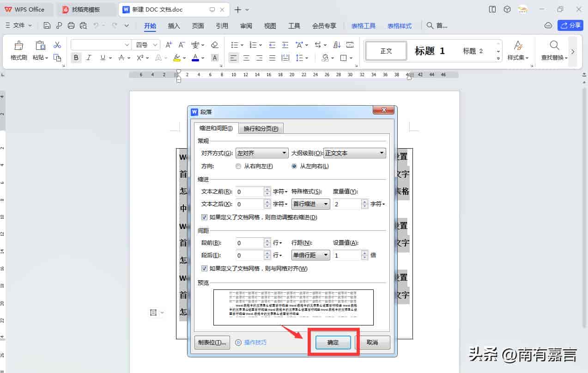This screenshot has width=588, height=373.
Task: Click the Align Left icon in the ribbon
Action: point(233,58)
